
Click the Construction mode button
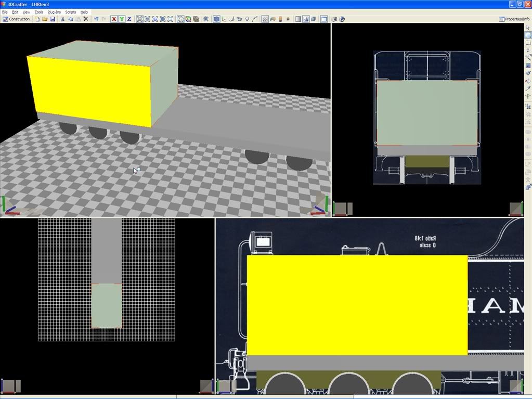point(16,19)
